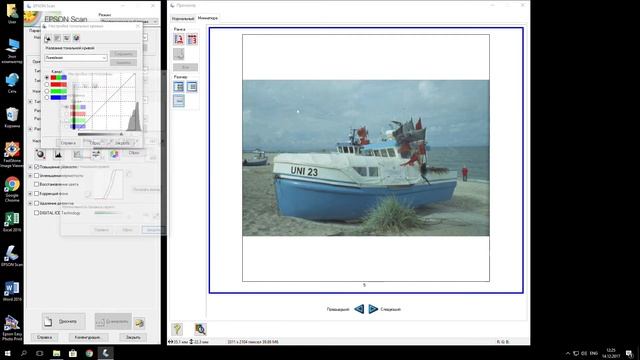Open the histogram adjustment icon in EPSON Scan
640x360 pixels.
click(x=58, y=154)
